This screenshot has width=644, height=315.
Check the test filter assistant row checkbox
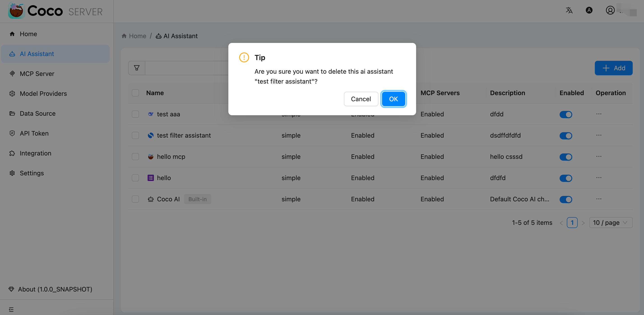coord(135,135)
